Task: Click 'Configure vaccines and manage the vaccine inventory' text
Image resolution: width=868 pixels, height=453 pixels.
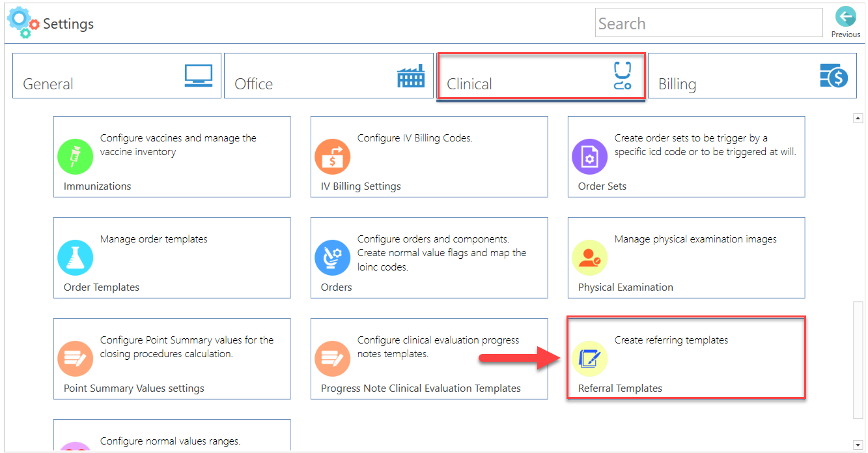Action: [x=178, y=145]
